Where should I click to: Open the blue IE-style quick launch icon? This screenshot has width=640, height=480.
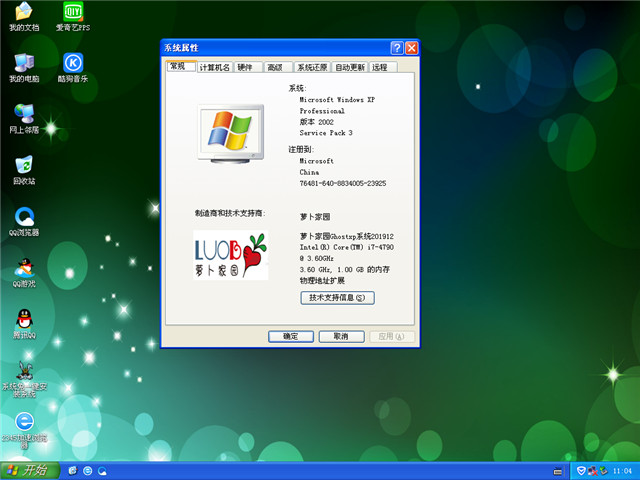click(88, 471)
